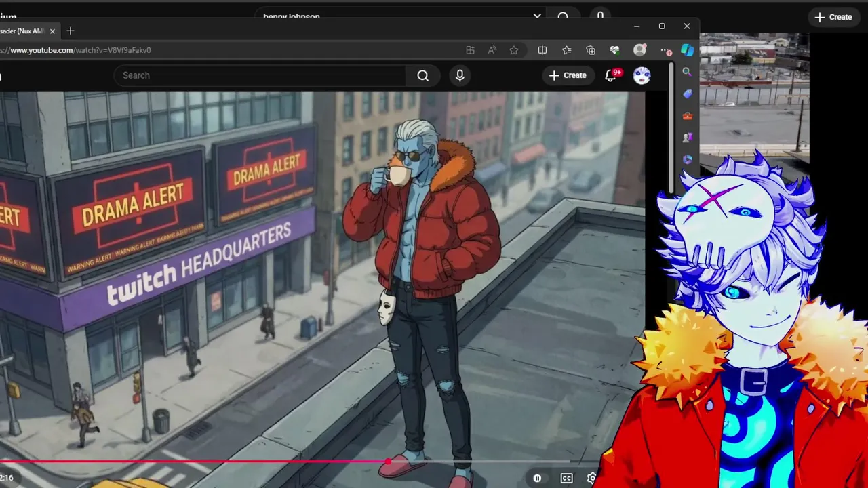Click into the YouTube Search field
Screen dimensions: 868x488
[260, 75]
